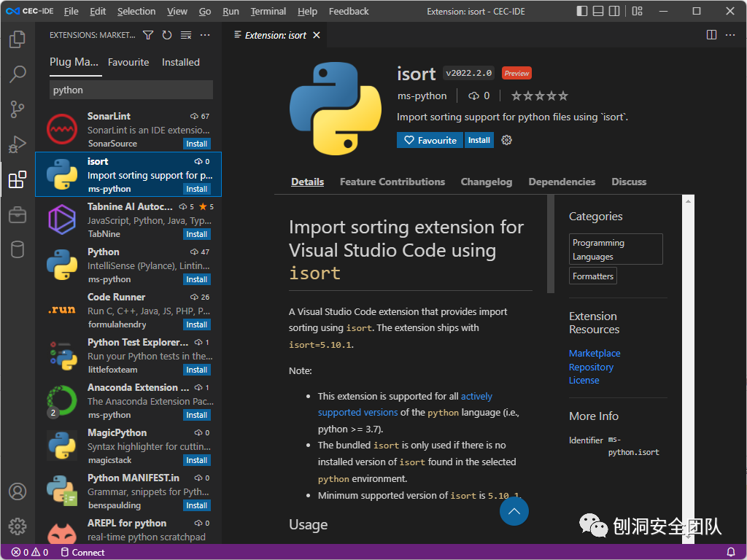
Task: Switch to the Installed tab
Action: pos(181,63)
